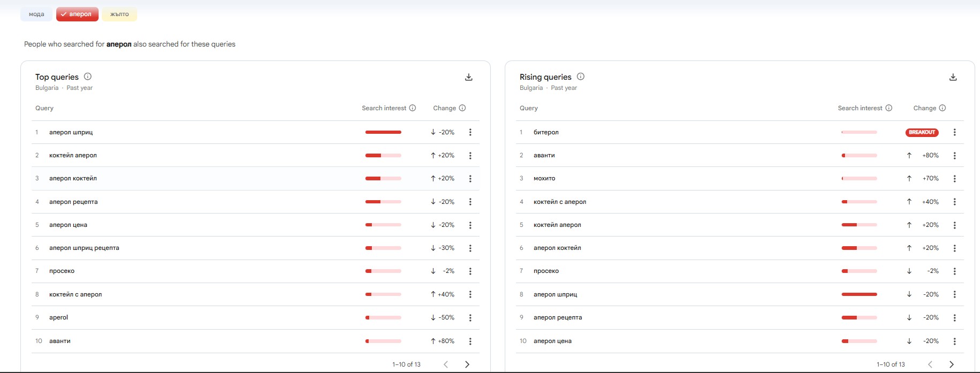Open rising query мохито
The height and width of the screenshot is (373, 980).
pos(544,178)
